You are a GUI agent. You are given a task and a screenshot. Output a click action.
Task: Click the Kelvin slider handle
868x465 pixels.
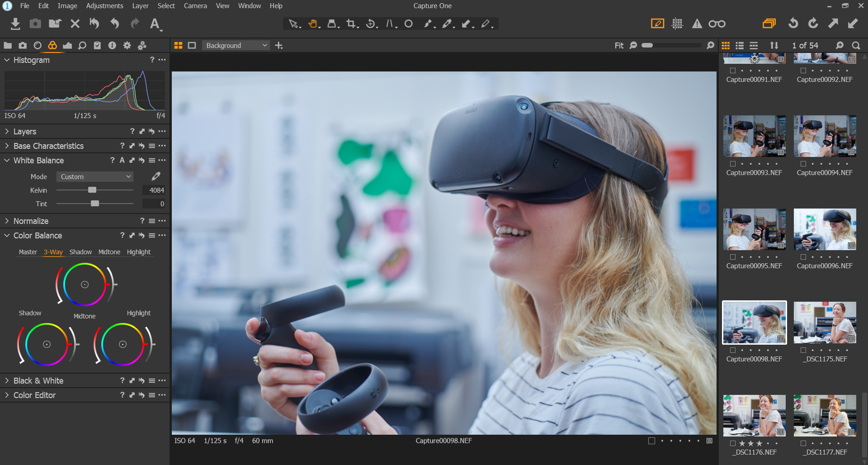[92, 190]
